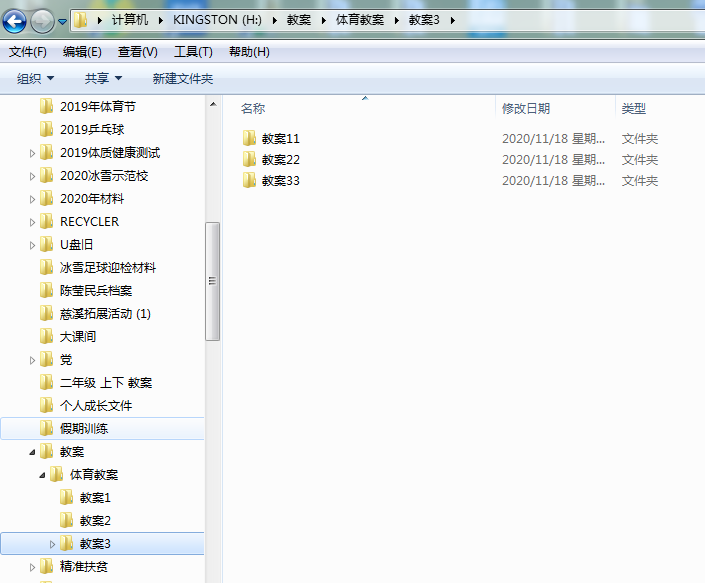This screenshot has width=705, height=583.
Task: Click folder icon of 二年级 上下 教案
Action: [47, 382]
